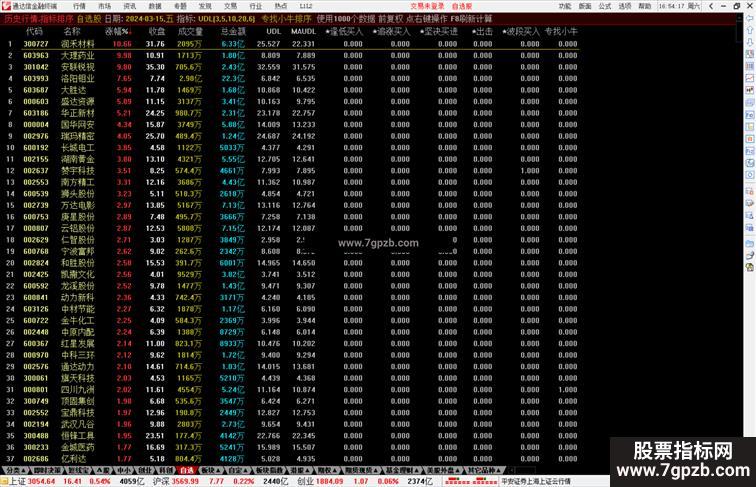Expand the 基金理财 bottom tab
Viewport: 756px width, 487px height.
click(402, 470)
